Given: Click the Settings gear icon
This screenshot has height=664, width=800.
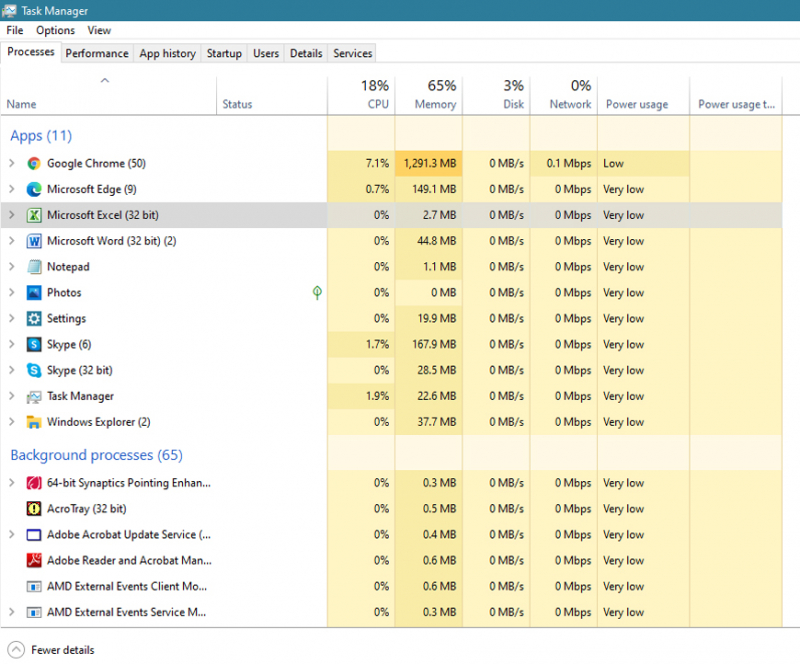Looking at the screenshot, I should [x=34, y=318].
